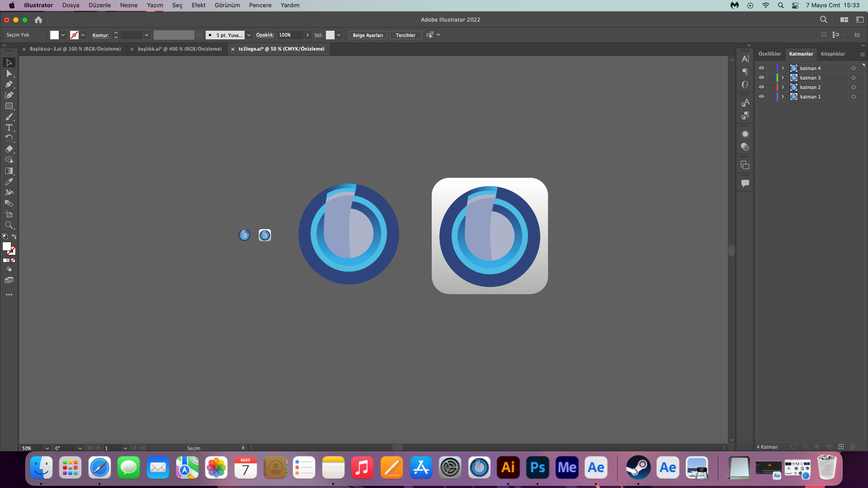The width and height of the screenshot is (868, 488).
Task: Select the Rectangle tool
Action: [x=9, y=106]
